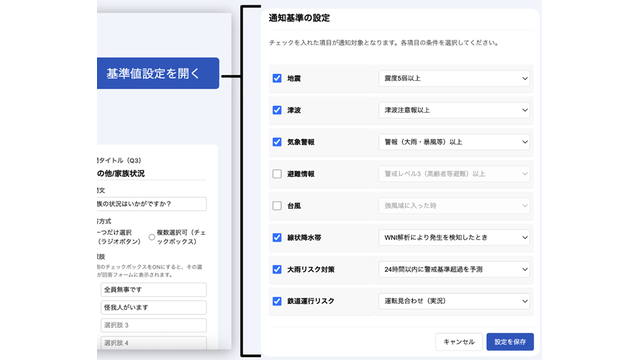This screenshot has height=360, width=640.
Task: Open the 震度5弱以上 dropdown
Action: point(454,78)
